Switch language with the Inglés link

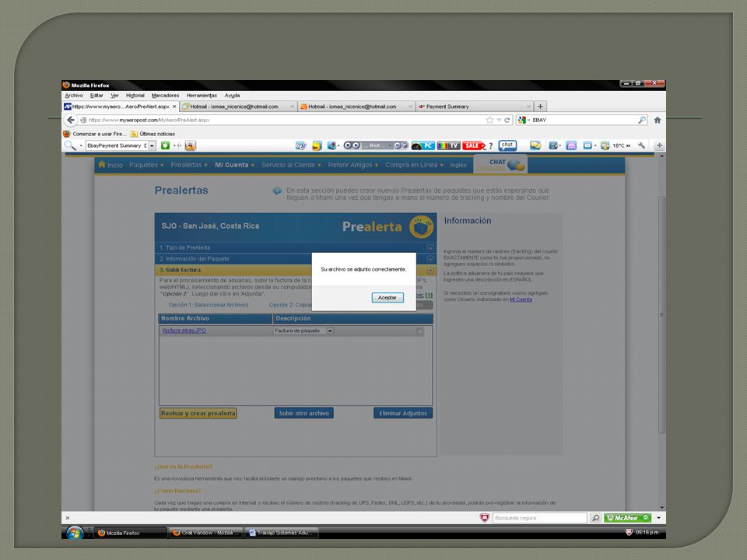458,165
